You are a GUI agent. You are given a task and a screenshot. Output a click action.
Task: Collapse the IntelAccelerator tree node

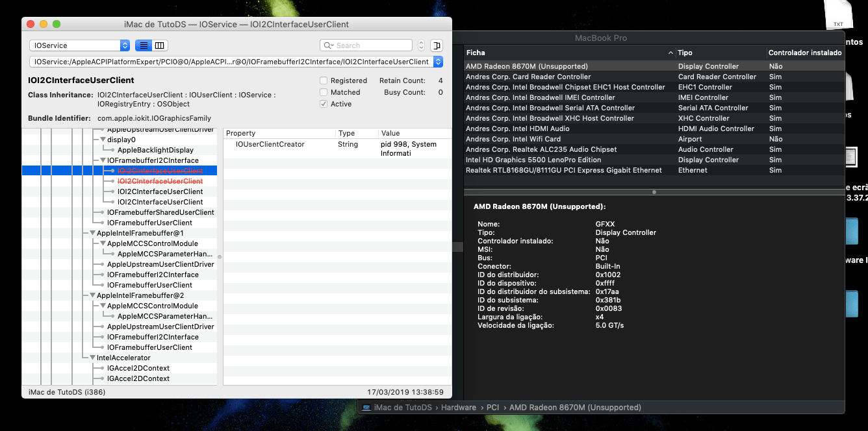(93, 358)
